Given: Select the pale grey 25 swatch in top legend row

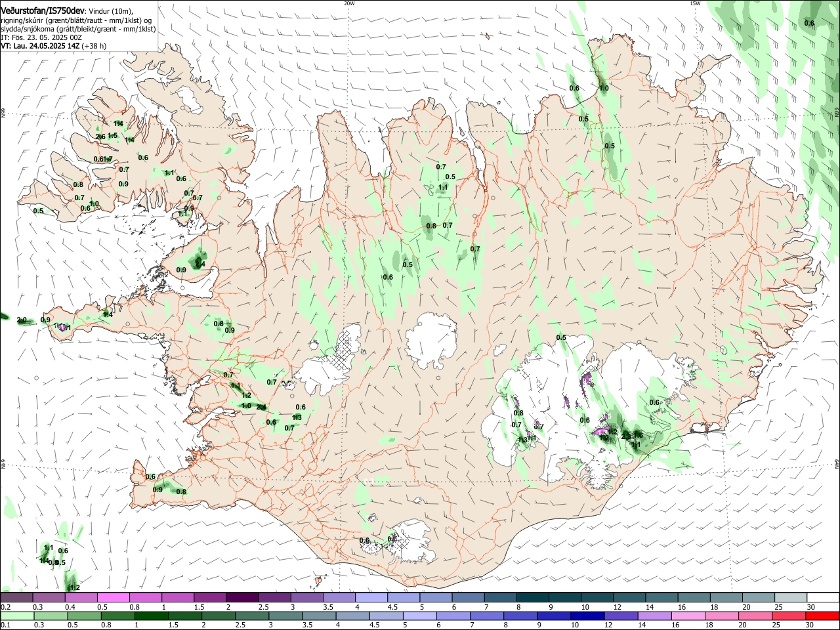Looking at the screenshot, I should [791, 597].
